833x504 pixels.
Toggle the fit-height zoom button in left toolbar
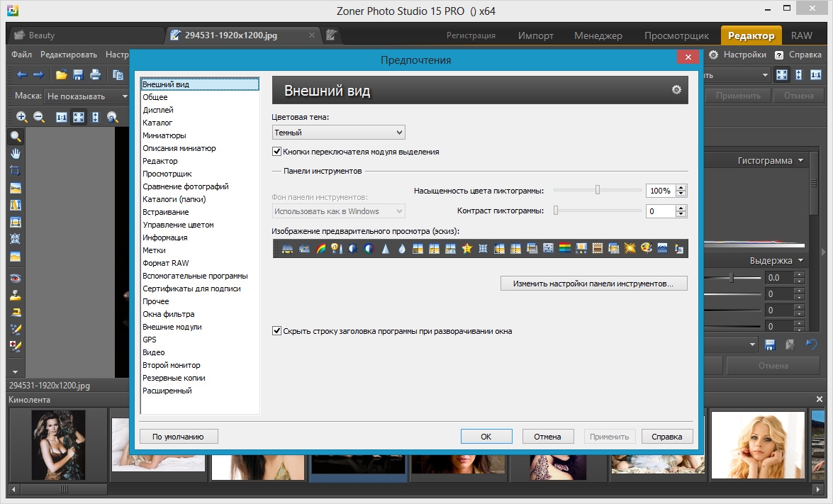pyautogui.click(x=95, y=117)
